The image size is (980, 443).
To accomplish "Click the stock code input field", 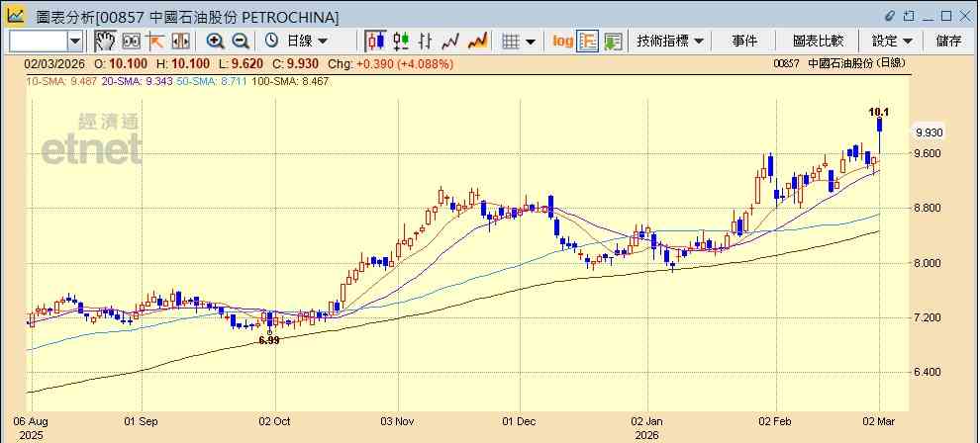I will (x=38, y=42).
